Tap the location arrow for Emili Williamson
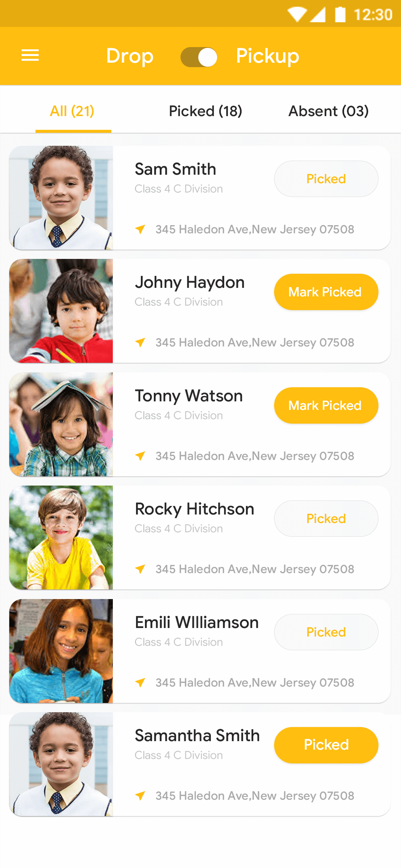This screenshot has height=868, width=401. [x=140, y=683]
